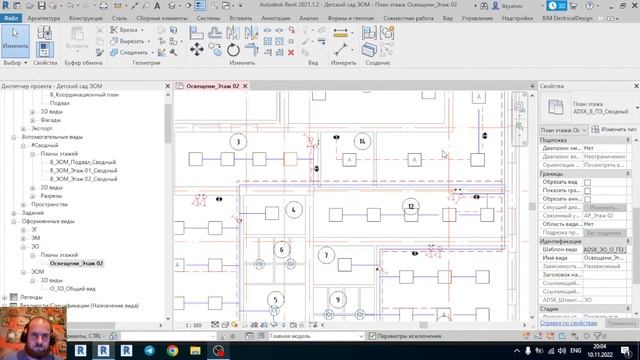Select the Align tool icon
This screenshot has height=360, width=640.
196,33
